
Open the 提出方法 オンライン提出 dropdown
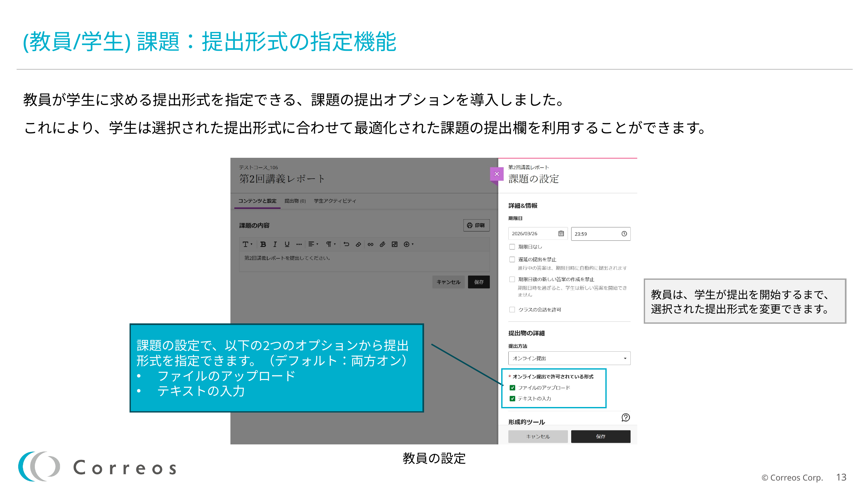[569, 358]
